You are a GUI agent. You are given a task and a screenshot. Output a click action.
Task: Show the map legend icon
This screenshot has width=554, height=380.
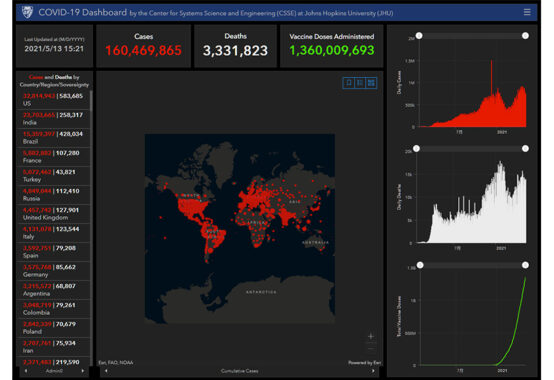(360, 83)
